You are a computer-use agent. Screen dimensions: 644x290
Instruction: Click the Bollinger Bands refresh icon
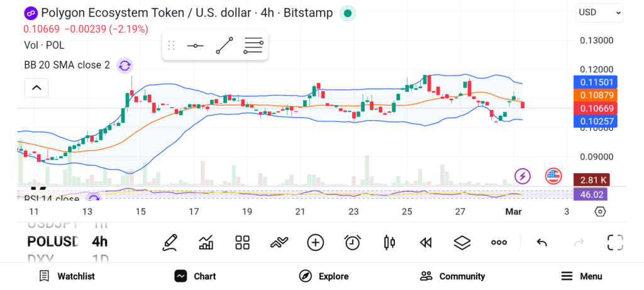[125, 65]
